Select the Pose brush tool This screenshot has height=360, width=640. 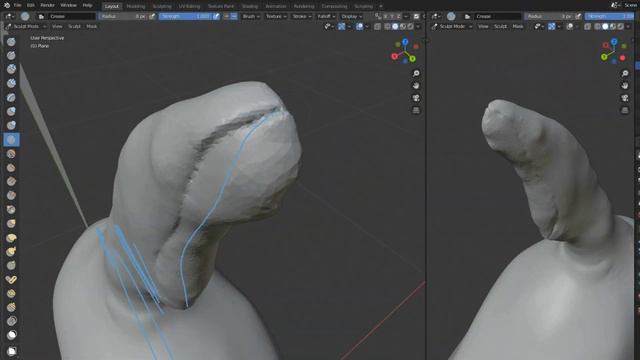11,280
